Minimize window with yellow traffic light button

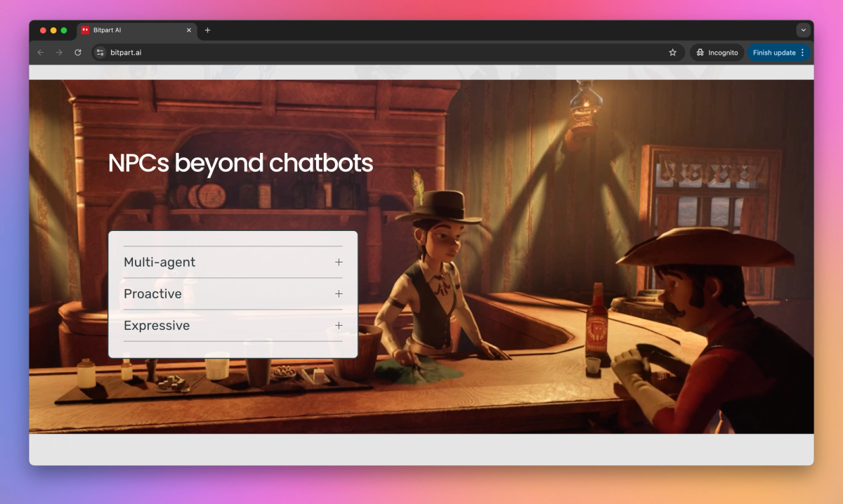[53, 30]
